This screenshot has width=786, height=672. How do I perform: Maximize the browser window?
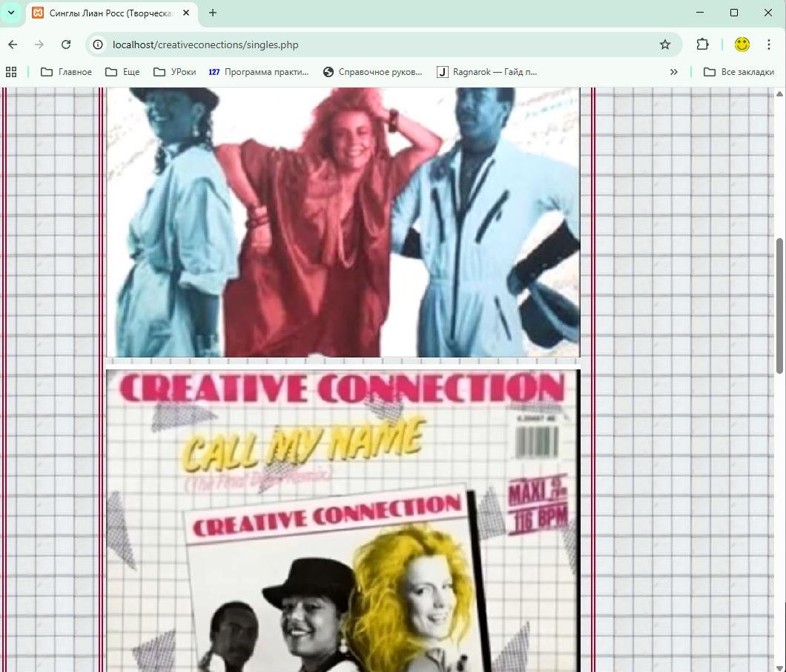tap(734, 13)
